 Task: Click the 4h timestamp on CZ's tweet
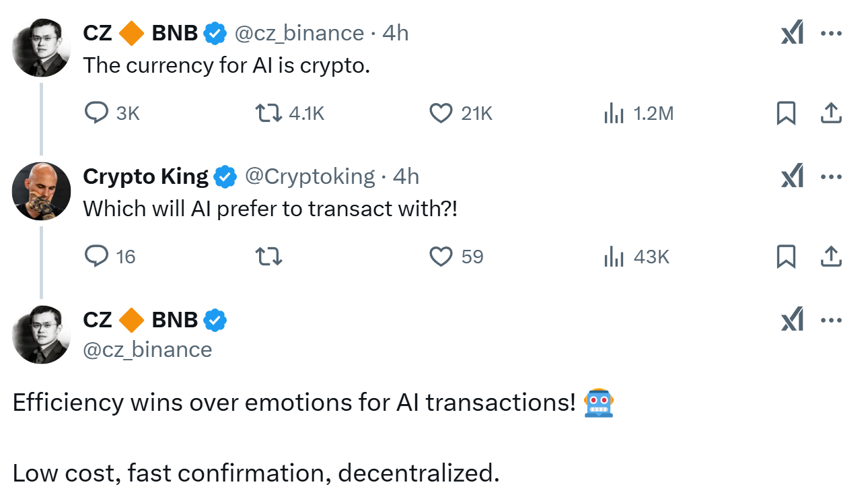click(396, 32)
